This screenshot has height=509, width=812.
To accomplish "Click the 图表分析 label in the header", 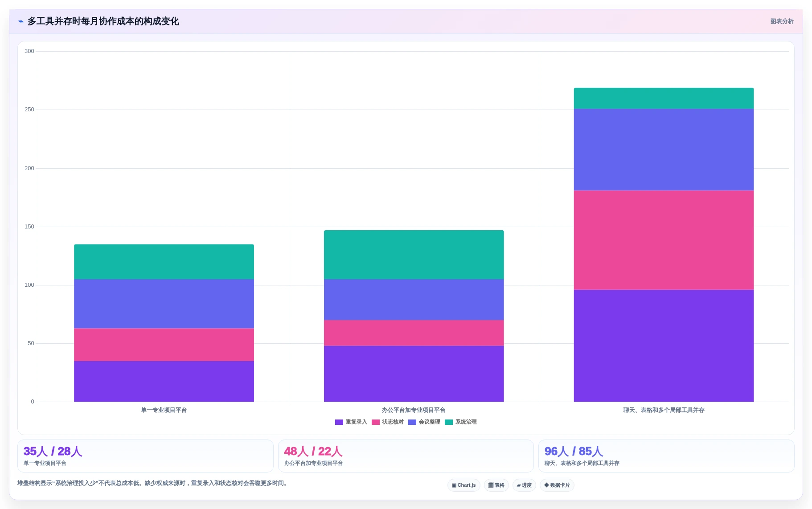I will 782,21.
